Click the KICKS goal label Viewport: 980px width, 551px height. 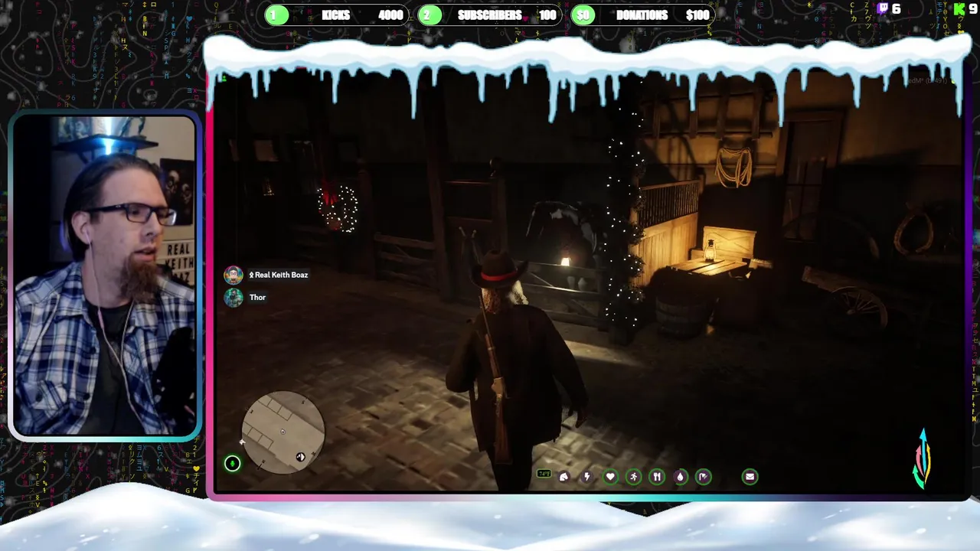tap(335, 15)
